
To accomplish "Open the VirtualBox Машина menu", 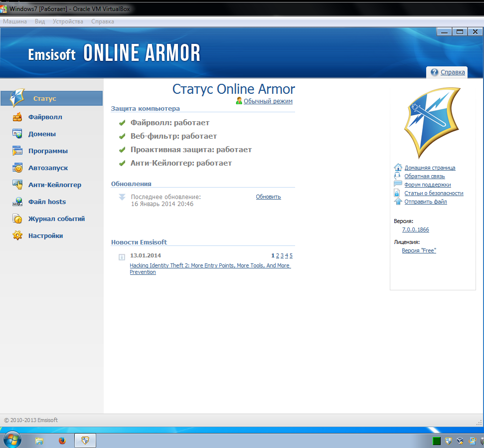I will point(15,21).
